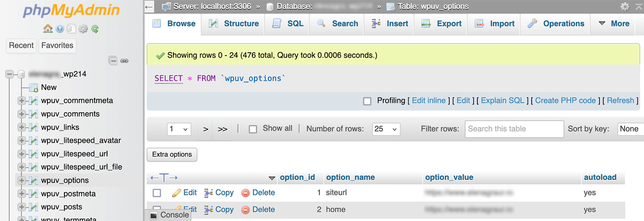
Task: Expand the wpuv_options tree node
Action: pyautogui.click(x=22, y=180)
